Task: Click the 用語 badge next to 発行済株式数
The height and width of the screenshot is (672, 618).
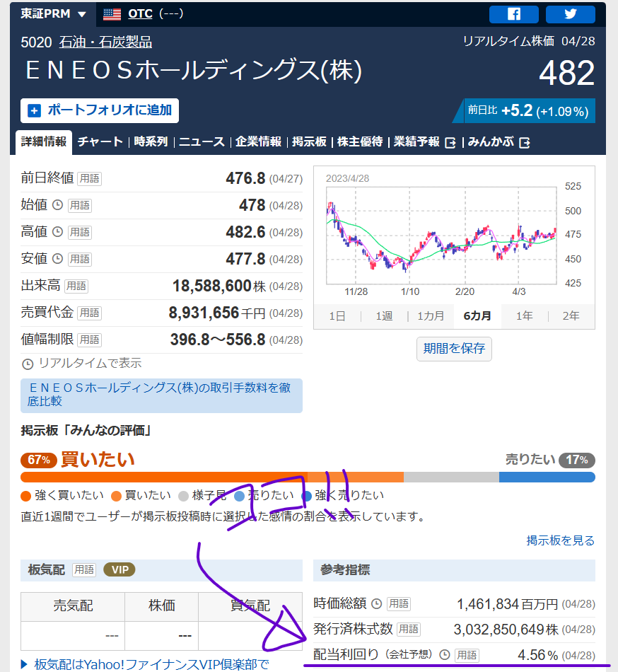Action: pos(409,629)
